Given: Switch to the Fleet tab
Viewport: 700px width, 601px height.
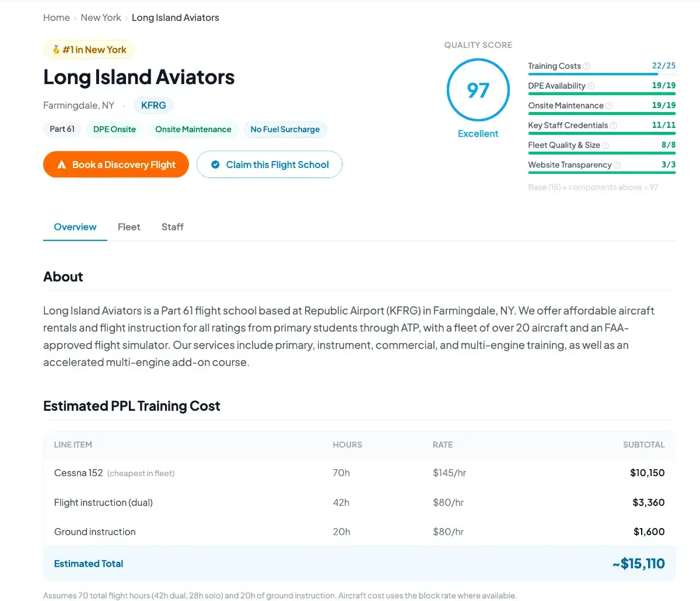Looking at the screenshot, I should click(x=129, y=227).
